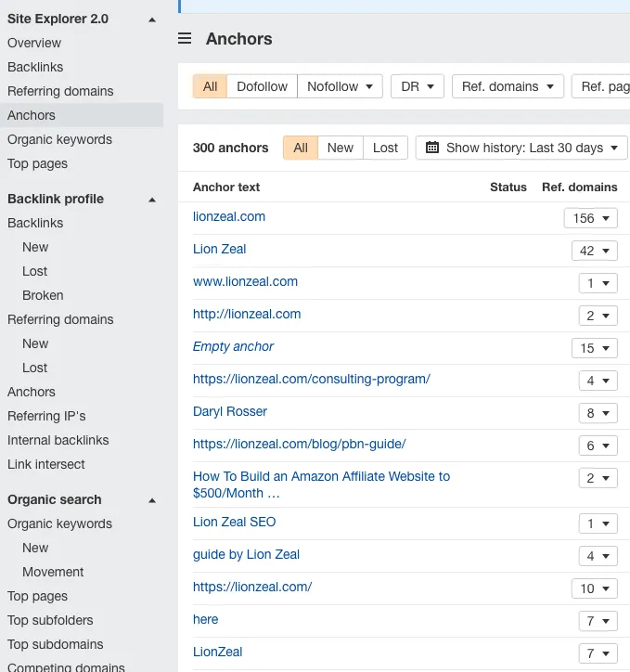Open the Ref. pages filter
630x672 pixels.
coord(601,86)
